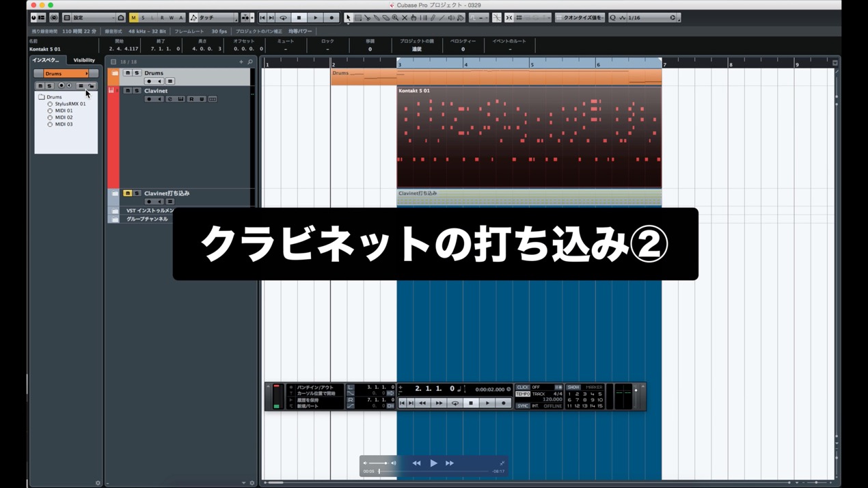The height and width of the screenshot is (488, 868).
Task: Select the arrow Object Selection tool in toolbar
Action: tap(348, 18)
